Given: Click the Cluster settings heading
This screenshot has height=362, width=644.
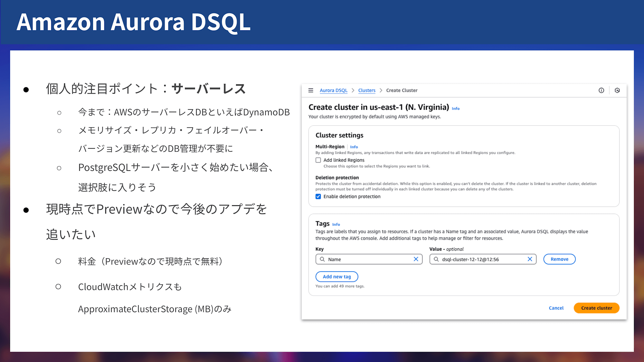Looking at the screenshot, I should pyautogui.click(x=339, y=135).
